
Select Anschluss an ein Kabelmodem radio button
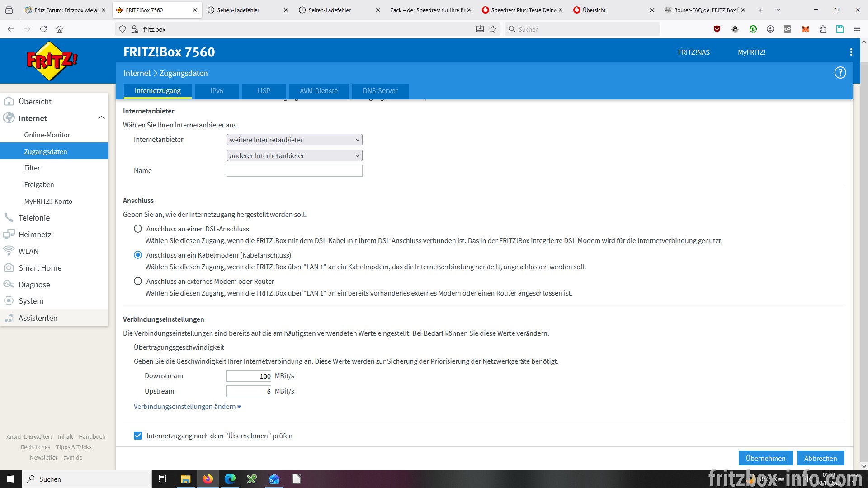(138, 255)
